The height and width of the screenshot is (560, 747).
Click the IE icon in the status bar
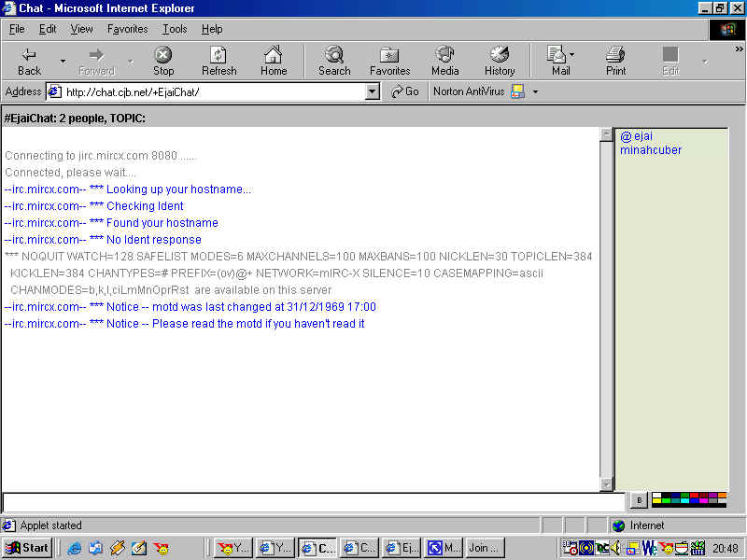8,525
